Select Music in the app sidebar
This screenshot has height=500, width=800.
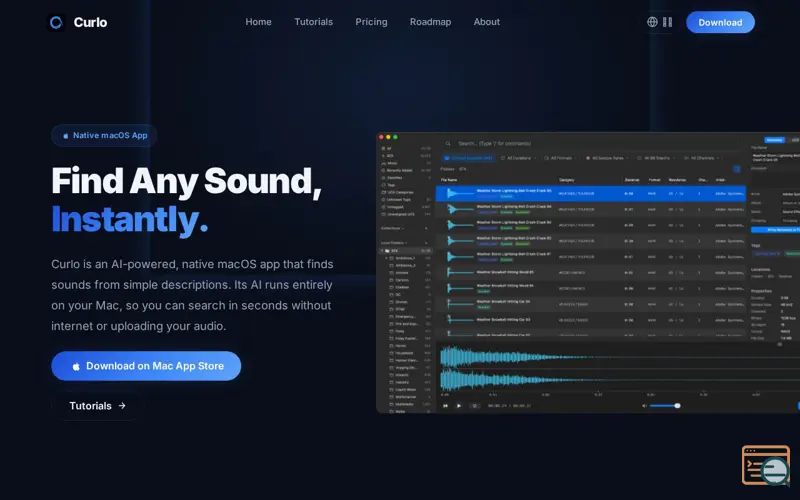tap(406, 163)
